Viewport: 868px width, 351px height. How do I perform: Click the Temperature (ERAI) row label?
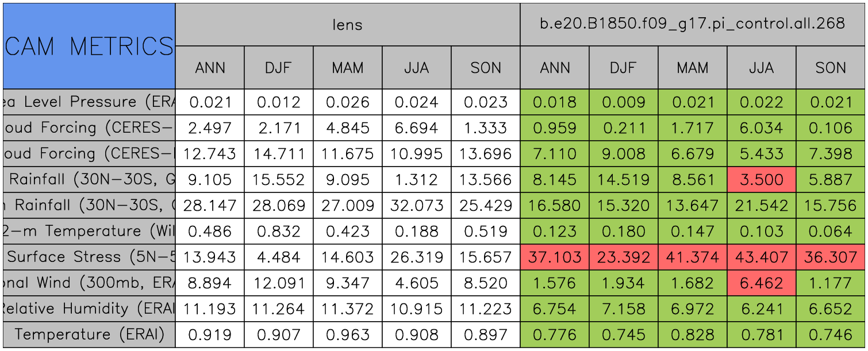(89, 334)
